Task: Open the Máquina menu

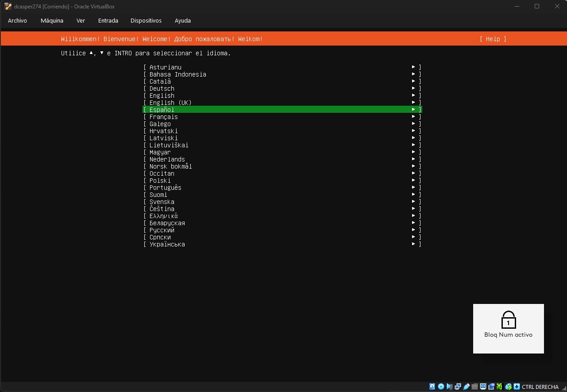Action: tap(52, 21)
